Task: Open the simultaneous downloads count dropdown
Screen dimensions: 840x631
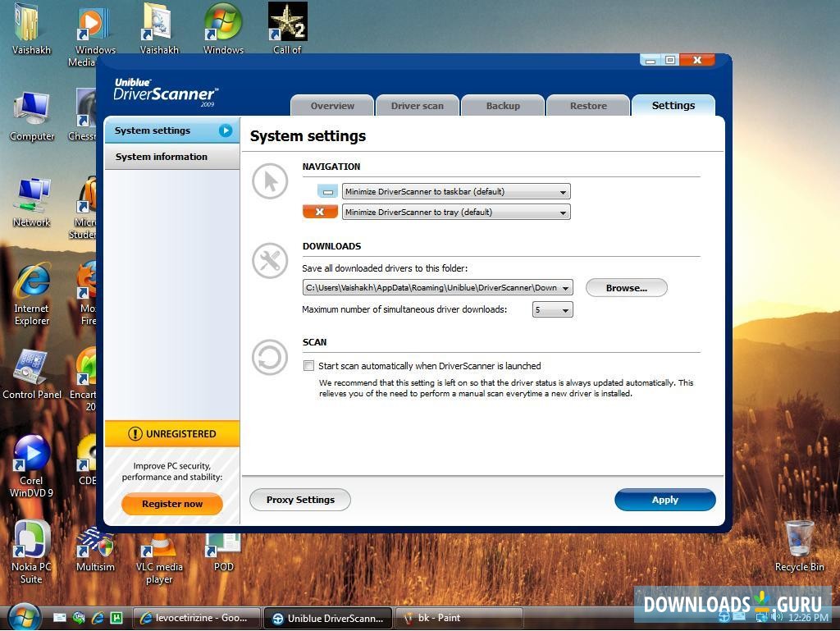Action: coord(552,309)
